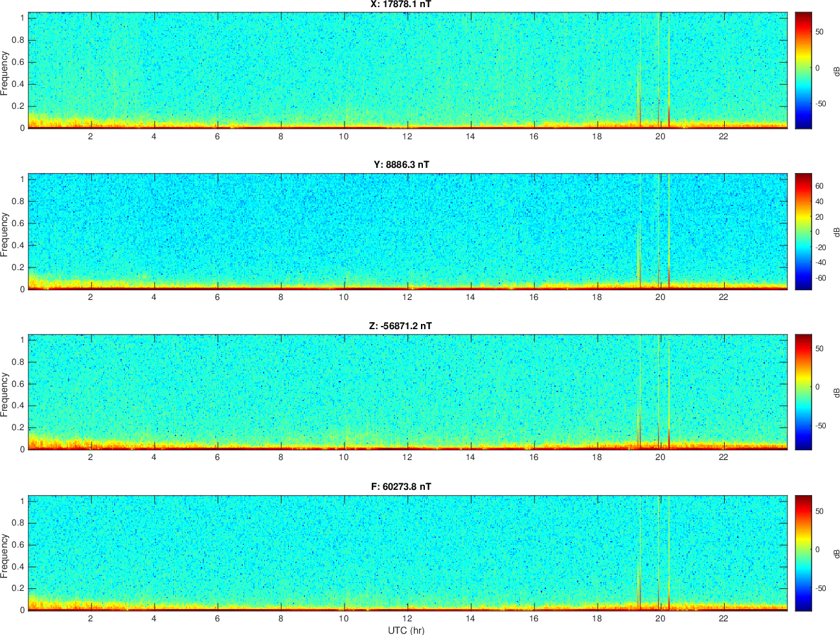Click the colorbar beside the Y spectrogram

tap(803, 231)
